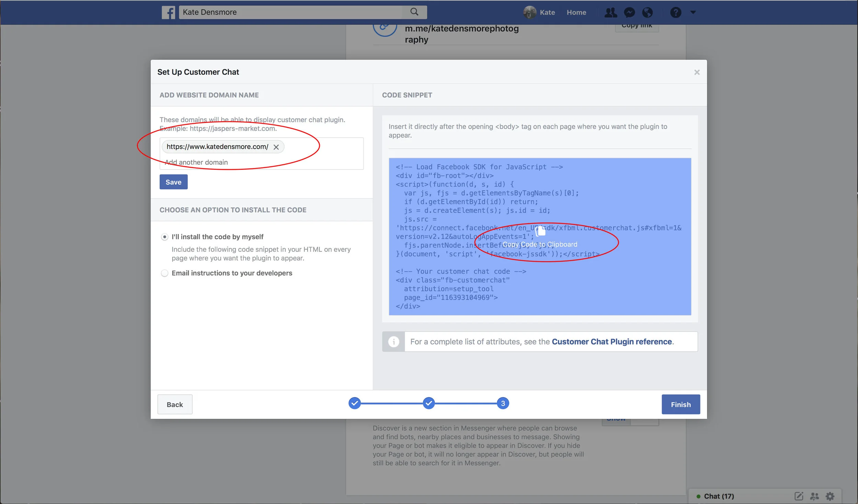Select Email instructions to your developers
Viewport: 858px width, 504px height.
(x=164, y=273)
